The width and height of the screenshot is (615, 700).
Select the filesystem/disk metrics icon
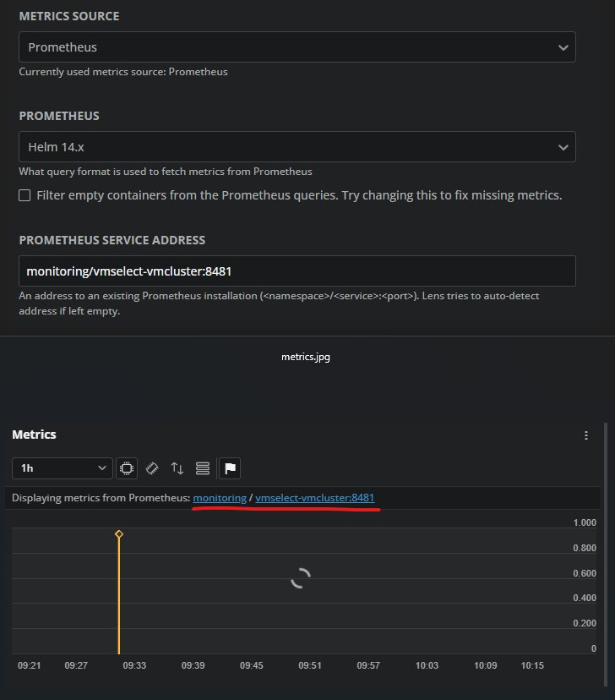point(203,468)
